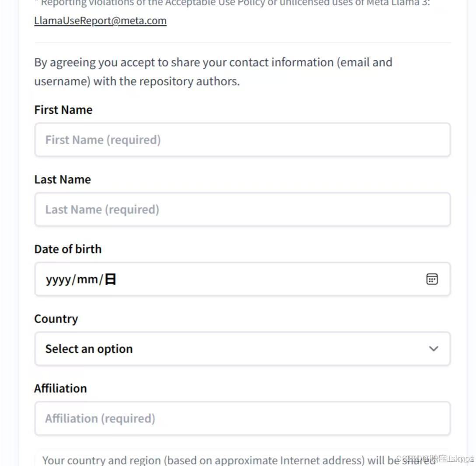
Task: Click the Country dropdown chevron arrow
Action: click(x=433, y=349)
